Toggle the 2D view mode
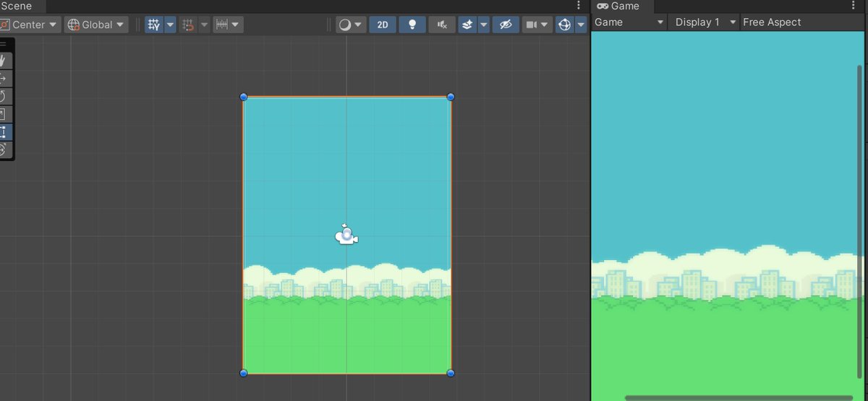This screenshot has width=868, height=401. click(x=383, y=25)
